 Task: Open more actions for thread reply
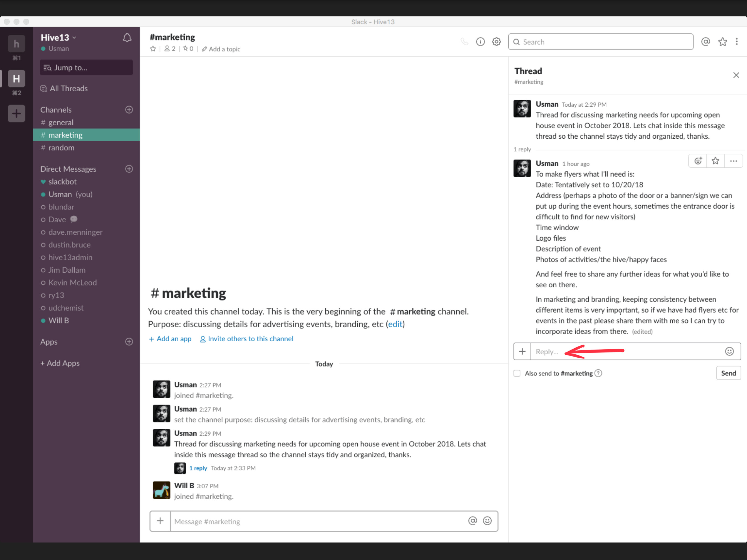click(733, 161)
